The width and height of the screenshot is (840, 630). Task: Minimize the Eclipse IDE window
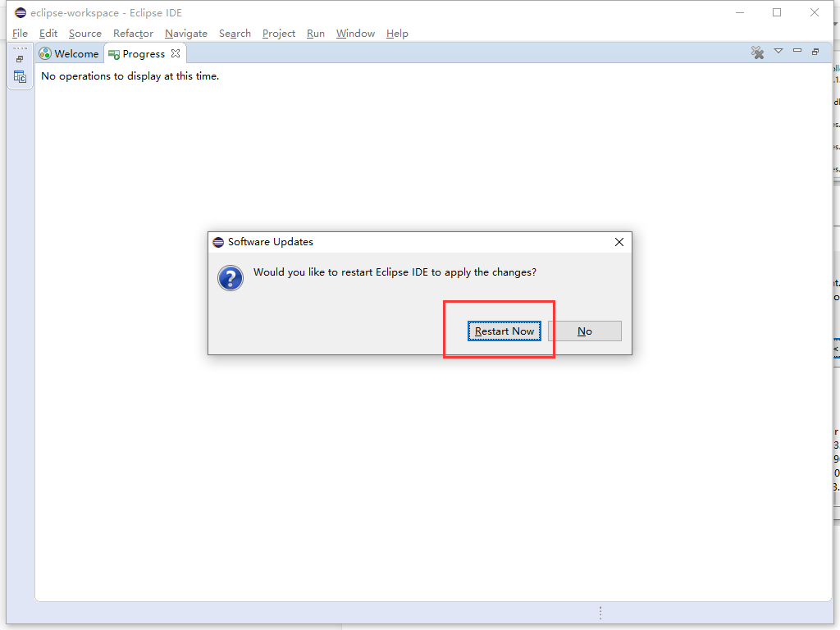coord(740,12)
